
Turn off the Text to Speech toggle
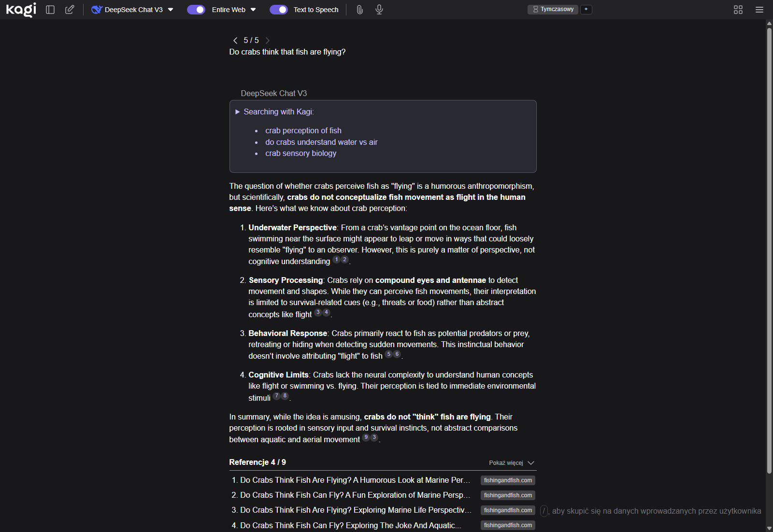278,10
